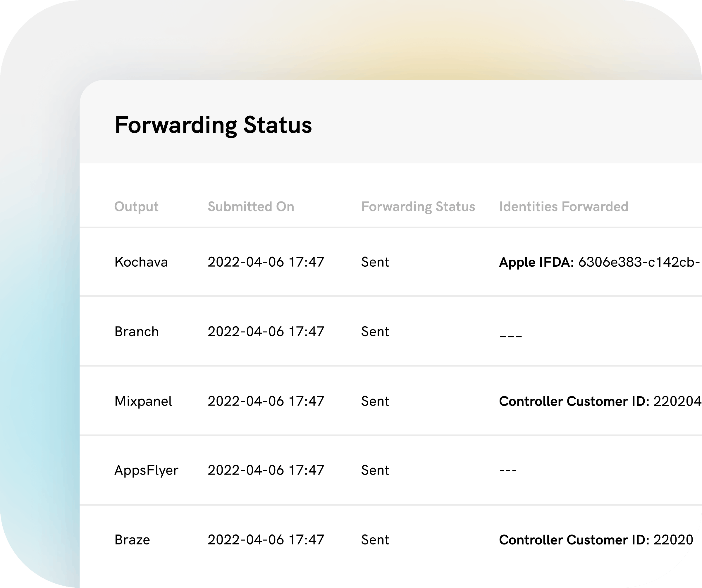Image resolution: width=702 pixels, height=588 pixels.
Task: Click the Controller Customer ID in Braze row
Action: tap(596, 540)
